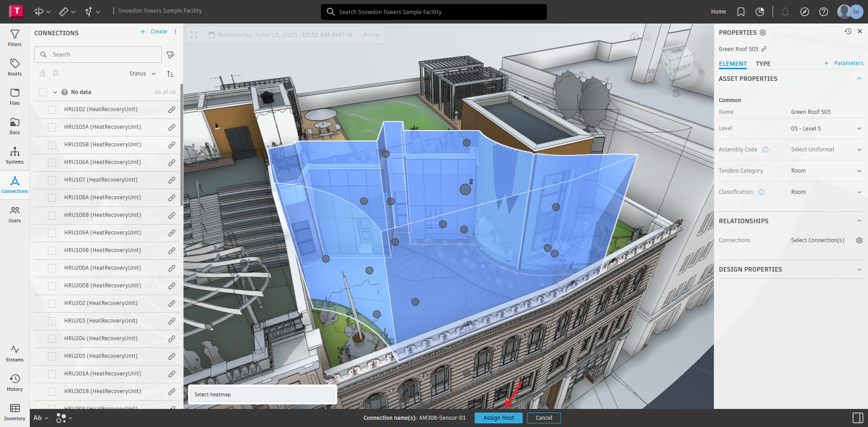868x427 pixels.
Task: Switch to the TYPE tab
Action: click(763, 64)
